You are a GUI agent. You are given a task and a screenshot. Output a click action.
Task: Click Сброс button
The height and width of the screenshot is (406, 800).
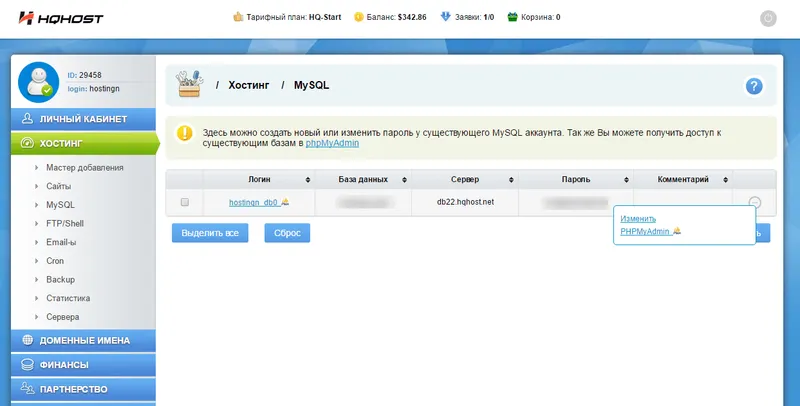click(287, 233)
